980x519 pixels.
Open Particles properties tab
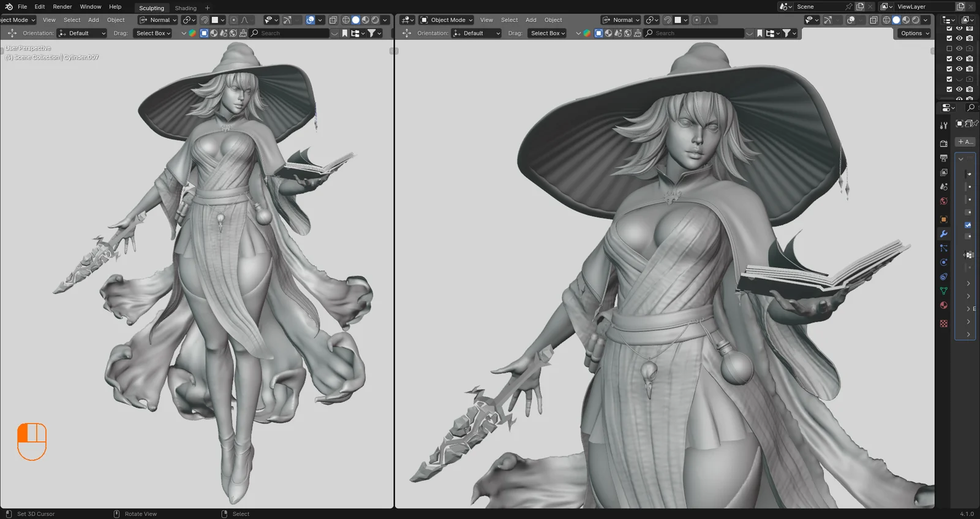coord(944,248)
